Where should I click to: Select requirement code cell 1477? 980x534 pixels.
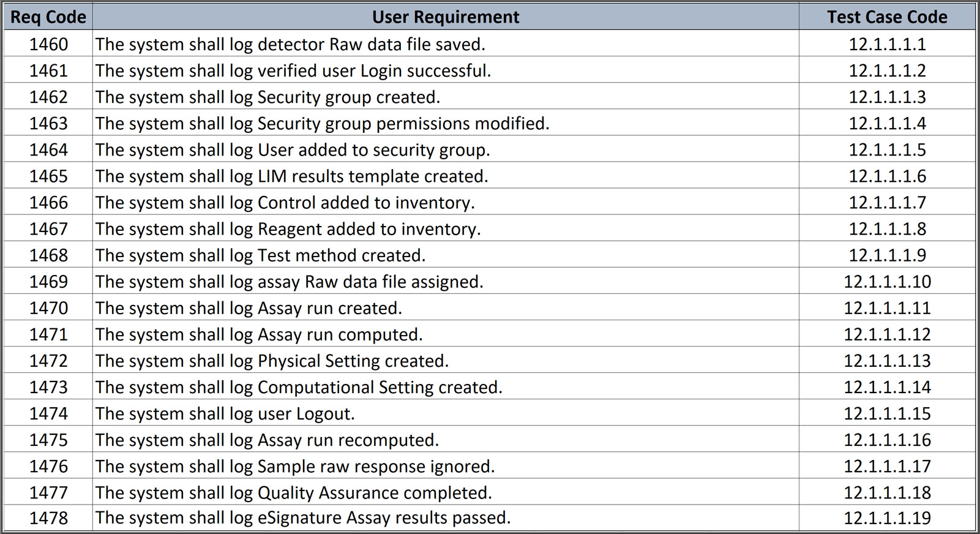(48, 491)
